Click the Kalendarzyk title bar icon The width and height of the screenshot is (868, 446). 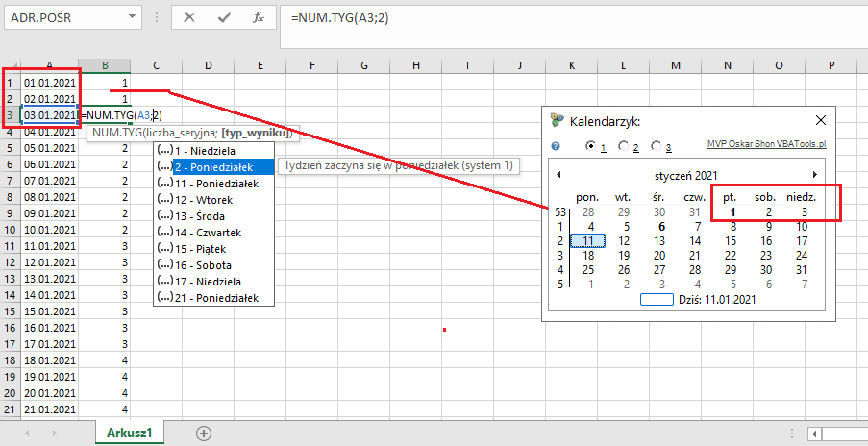pos(558,120)
